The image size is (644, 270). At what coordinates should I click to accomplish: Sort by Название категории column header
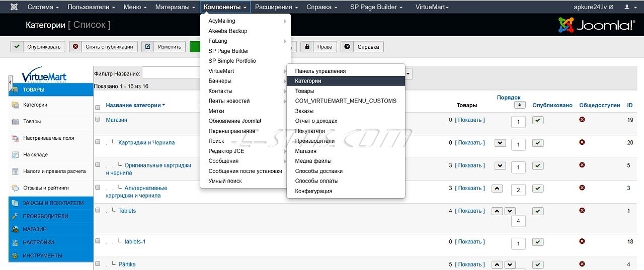pos(135,106)
